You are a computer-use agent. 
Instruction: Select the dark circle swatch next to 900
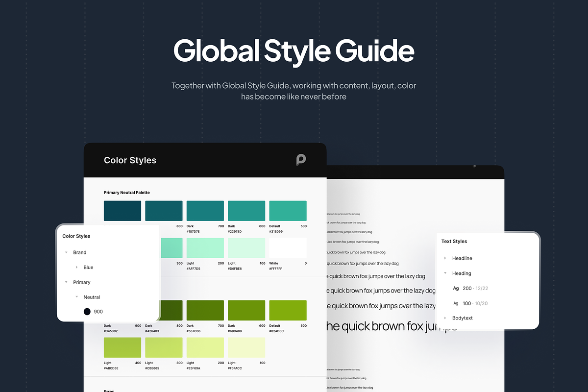[x=87, y=312]
